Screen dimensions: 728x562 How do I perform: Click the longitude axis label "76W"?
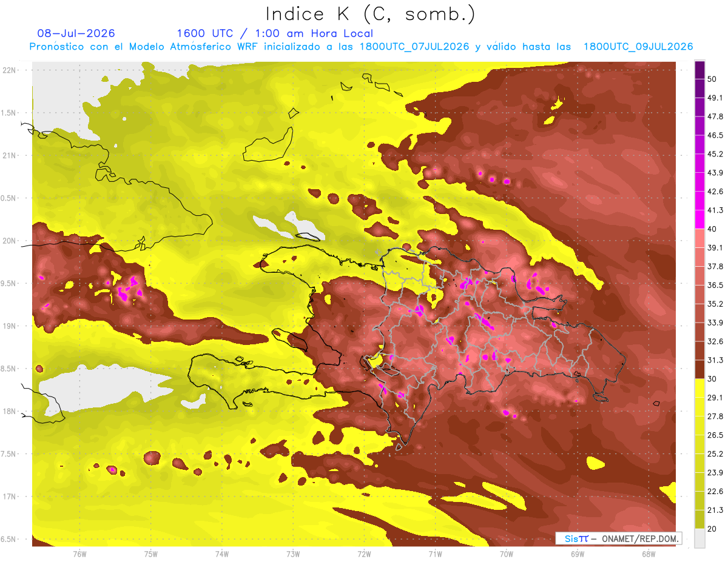79,554
